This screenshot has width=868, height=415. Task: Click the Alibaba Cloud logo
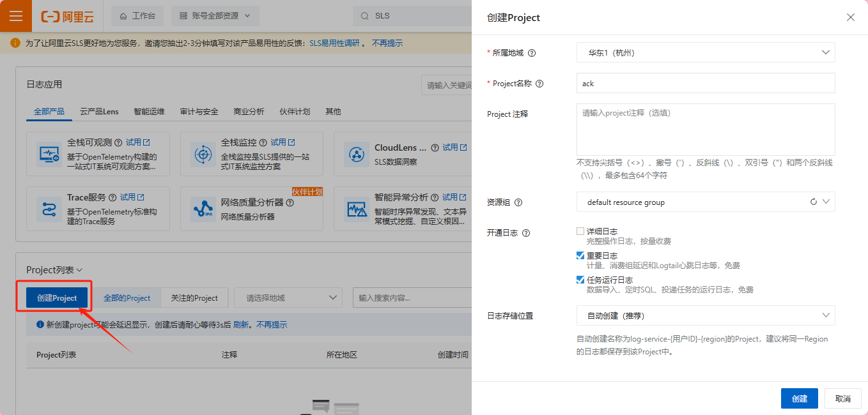(x=67, y=17)
